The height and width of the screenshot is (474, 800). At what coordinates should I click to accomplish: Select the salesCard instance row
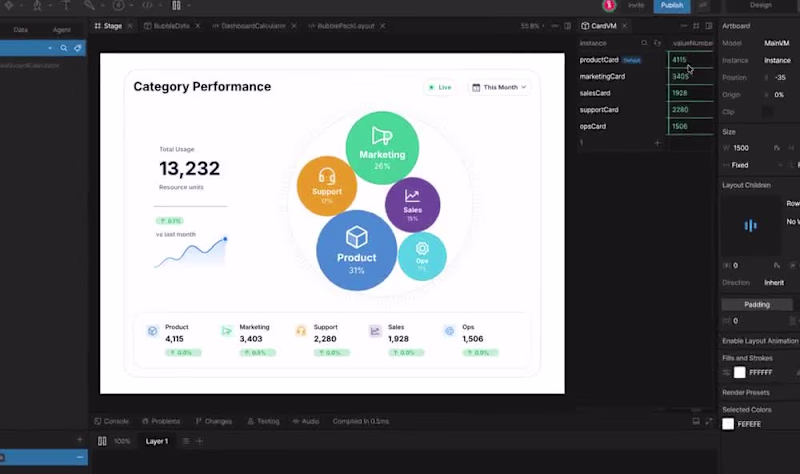(x=620, y=93)
